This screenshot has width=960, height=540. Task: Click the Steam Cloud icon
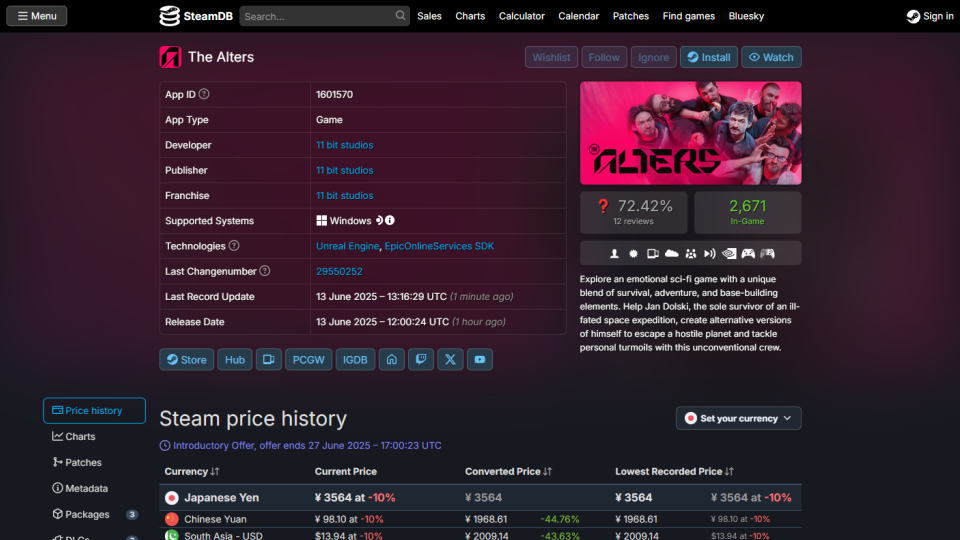pos(672,253)
